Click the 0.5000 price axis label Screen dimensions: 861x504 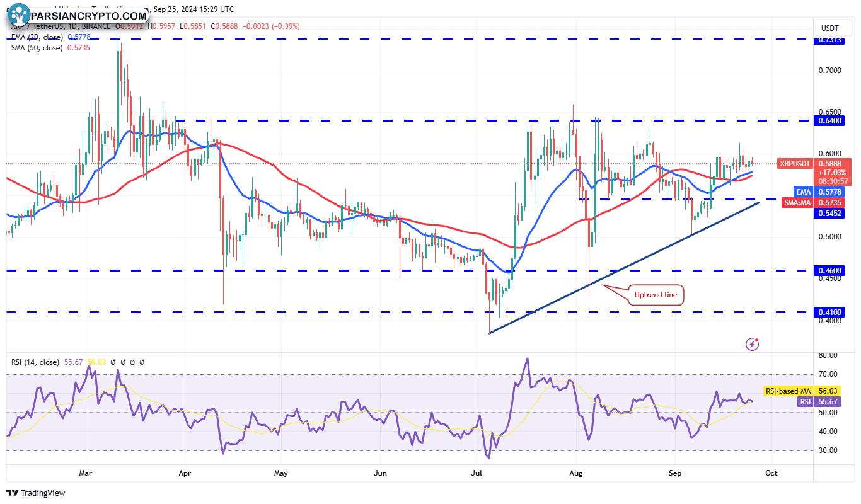(x=829, y=237)
